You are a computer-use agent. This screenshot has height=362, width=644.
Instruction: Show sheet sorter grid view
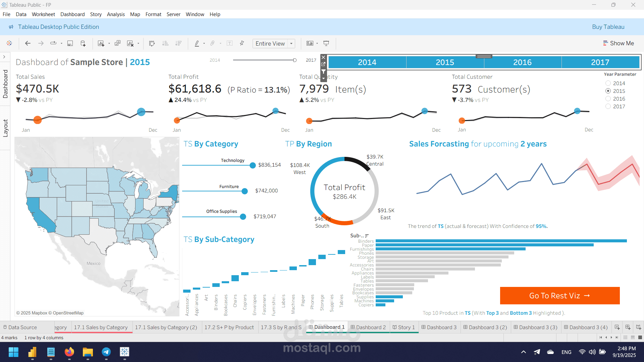(x=625, y=338)
